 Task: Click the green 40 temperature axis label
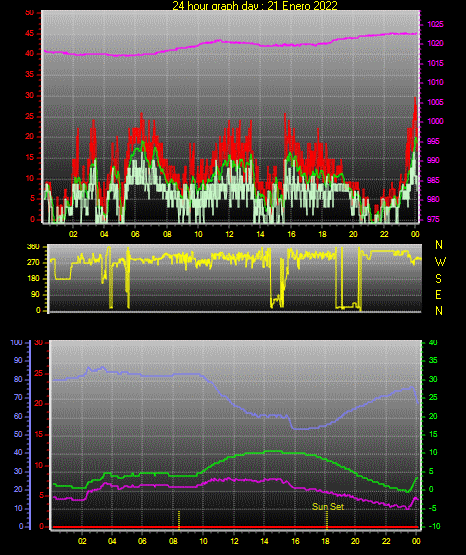[x=433, y=343]
